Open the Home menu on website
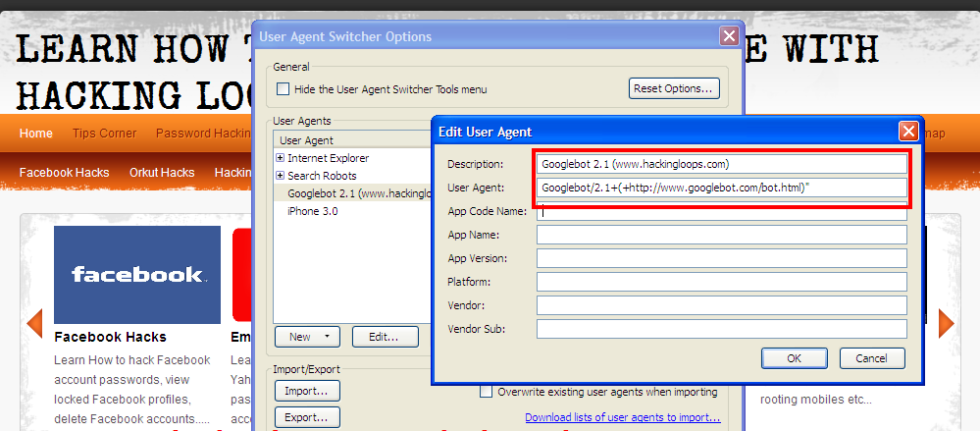Screen dimensions: 980x431 [35, 134]
